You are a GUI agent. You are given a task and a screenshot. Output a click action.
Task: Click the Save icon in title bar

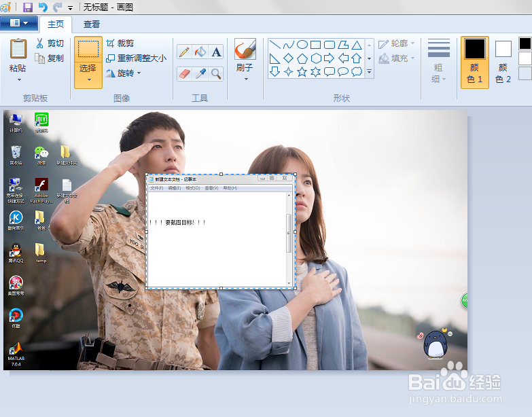coord(28,7)
